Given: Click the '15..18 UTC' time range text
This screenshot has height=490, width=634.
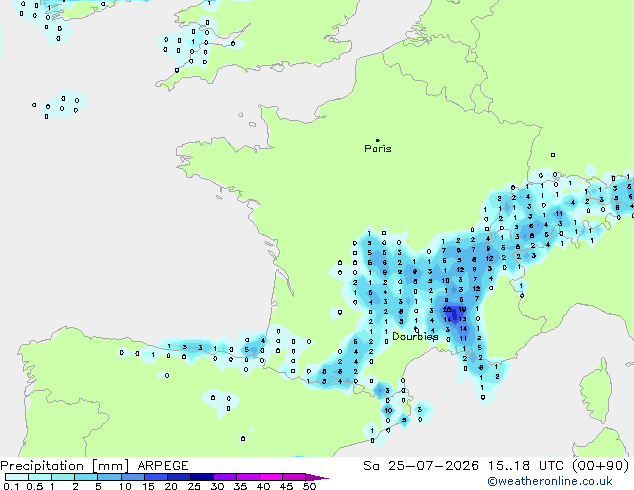Looking at the screenshot, I should [526, 466].
